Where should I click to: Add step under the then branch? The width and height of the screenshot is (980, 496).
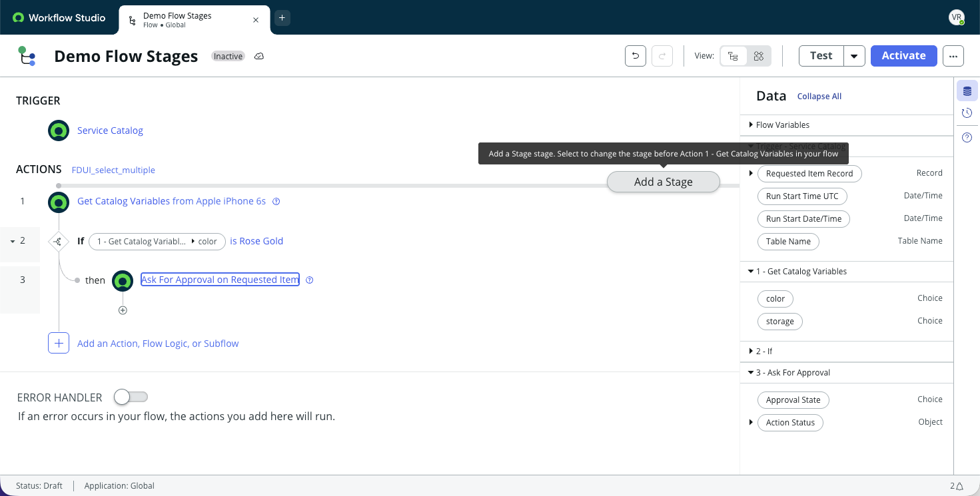coord(123,310)
